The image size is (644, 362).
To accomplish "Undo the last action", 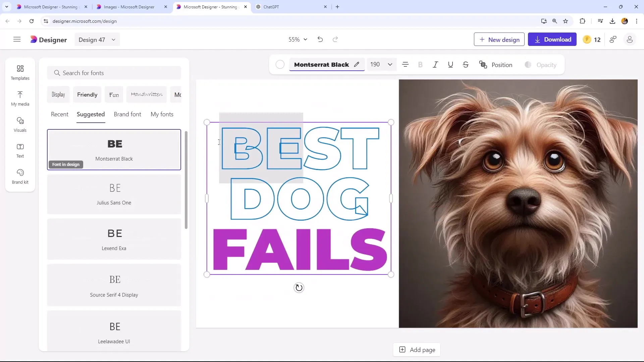I will click(x=320, y=40).
